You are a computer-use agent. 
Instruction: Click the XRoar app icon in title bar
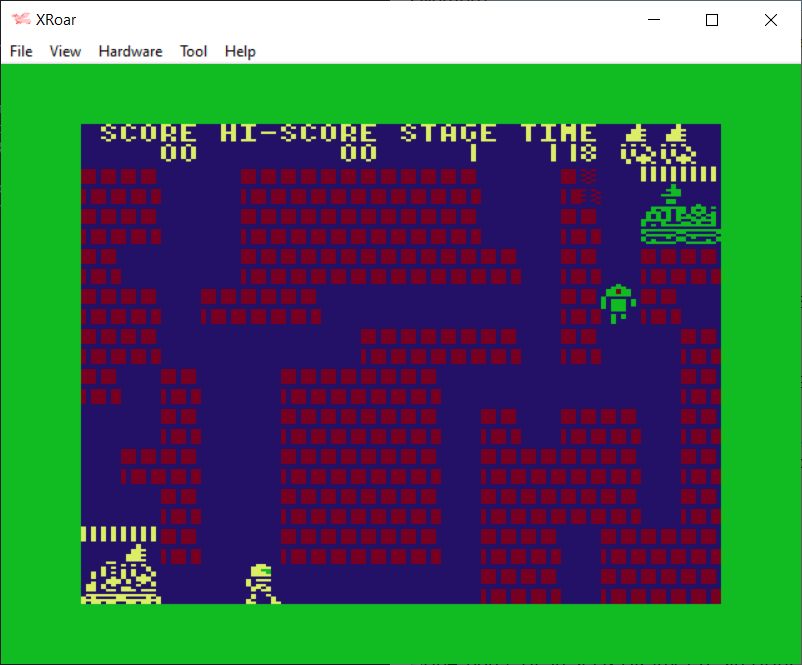[x=20, y=20]
